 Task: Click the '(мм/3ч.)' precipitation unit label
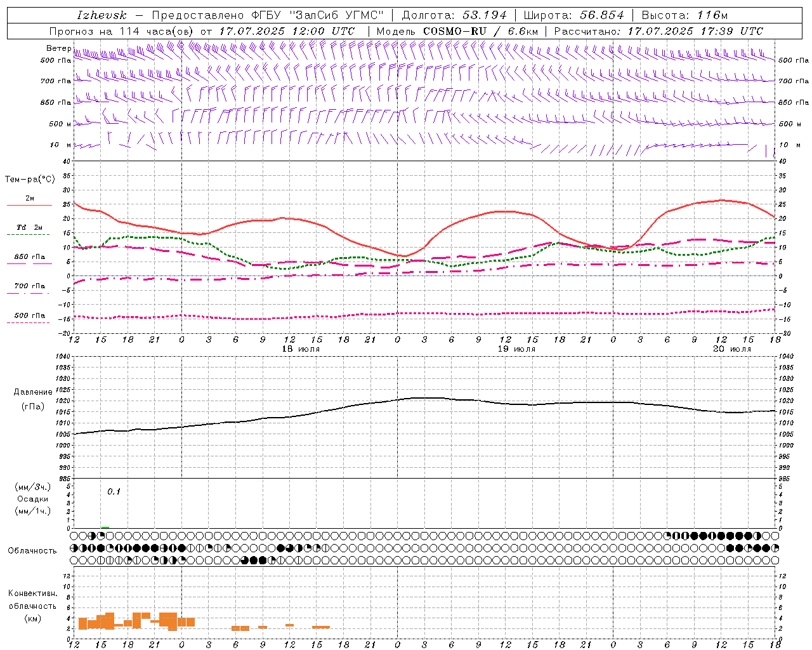pyautogui.click(x=32, y=487)
